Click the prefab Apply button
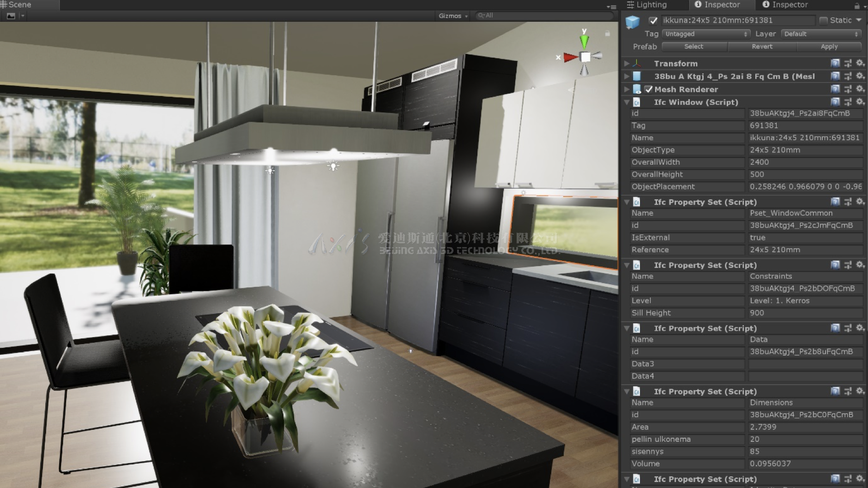Viewport: 868px width, 488px height. (829, 47)
